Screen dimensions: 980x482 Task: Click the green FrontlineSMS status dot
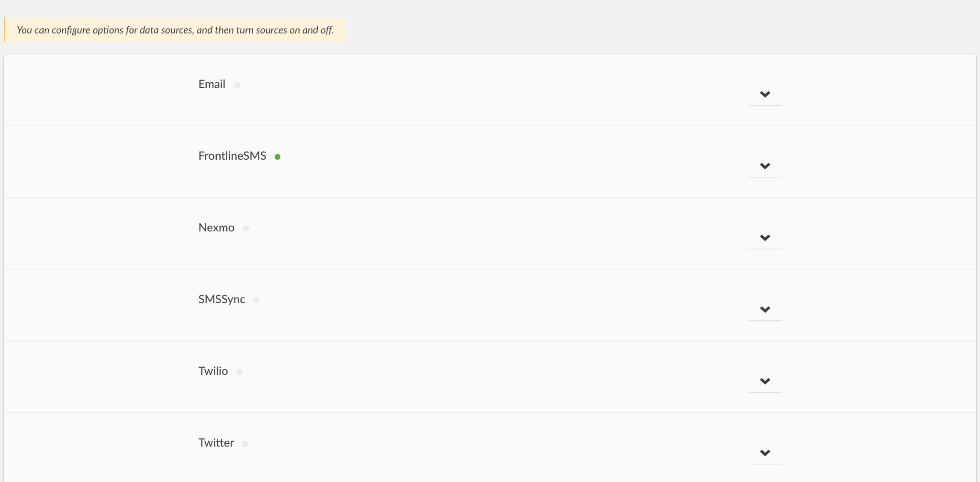pyautogui.click(x=278, y=157)
